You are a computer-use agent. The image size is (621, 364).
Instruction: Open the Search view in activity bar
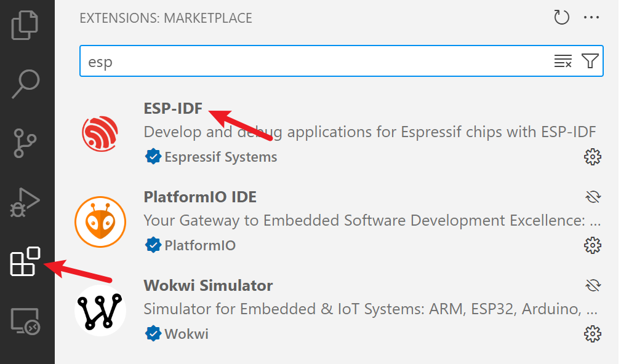pyautogui.click(x=26, y=84)
